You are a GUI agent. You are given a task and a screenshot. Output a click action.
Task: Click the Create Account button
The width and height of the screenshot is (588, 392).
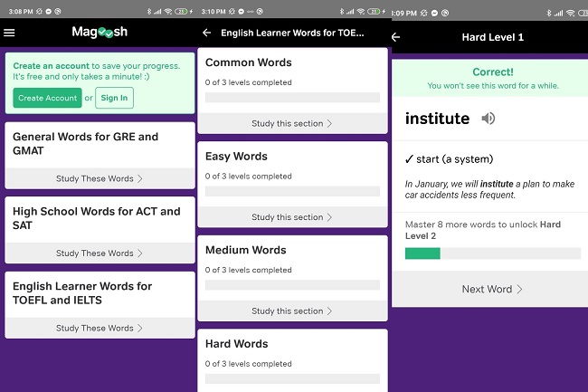click(x=47, y=98)
